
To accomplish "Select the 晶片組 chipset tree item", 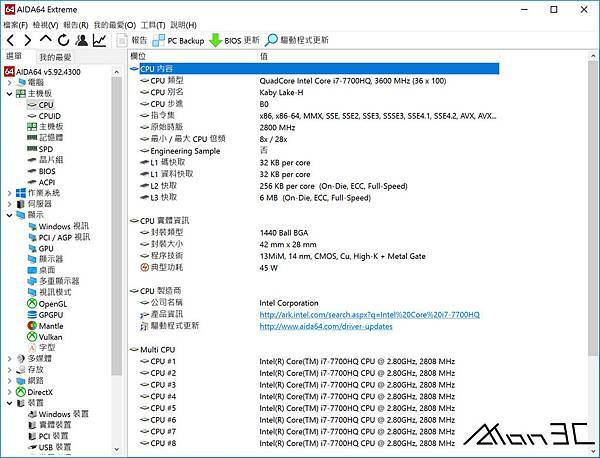I will [45, 160].
